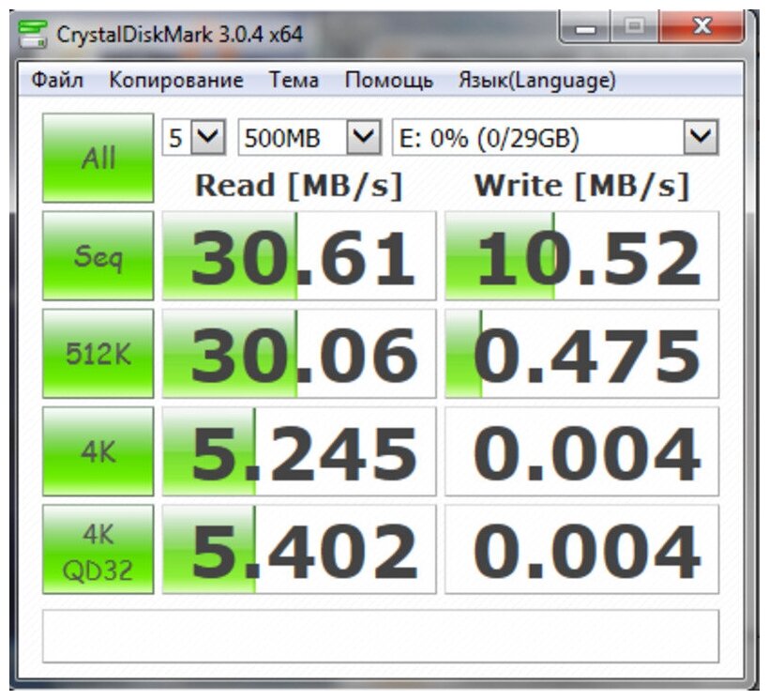
Task: Start the 4K QD32 benchmark test
Action: tap(98, 549)
